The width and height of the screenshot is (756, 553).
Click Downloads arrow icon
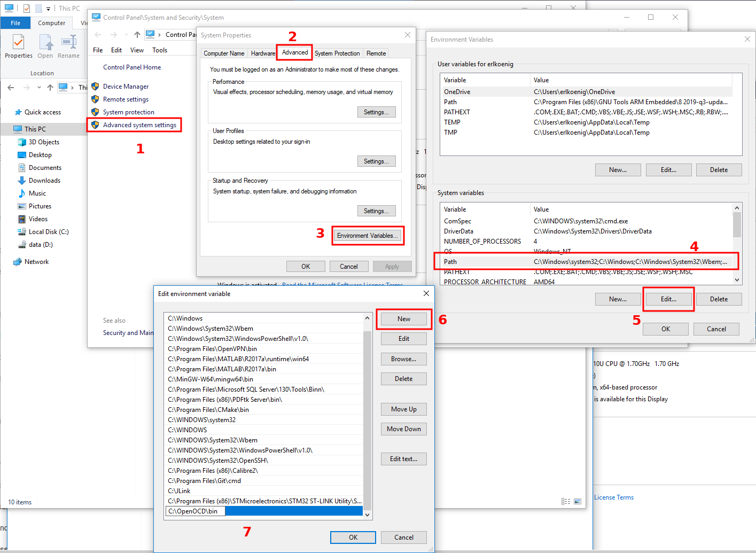click(x=22, y=181)
